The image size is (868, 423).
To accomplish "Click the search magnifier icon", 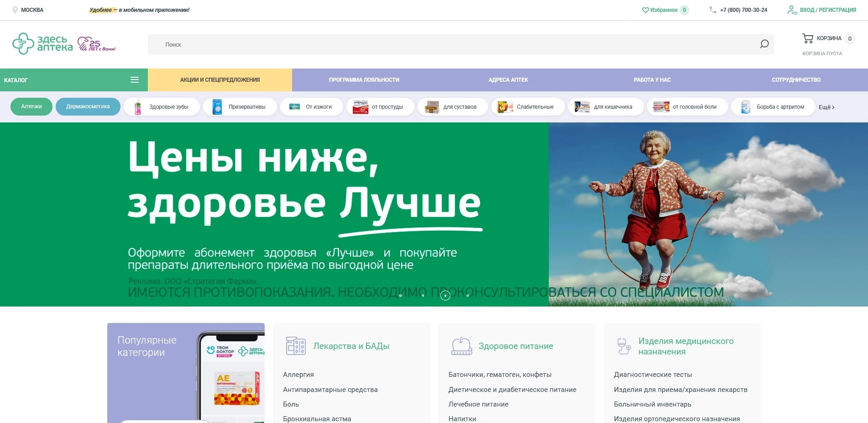I will point(763,44).
